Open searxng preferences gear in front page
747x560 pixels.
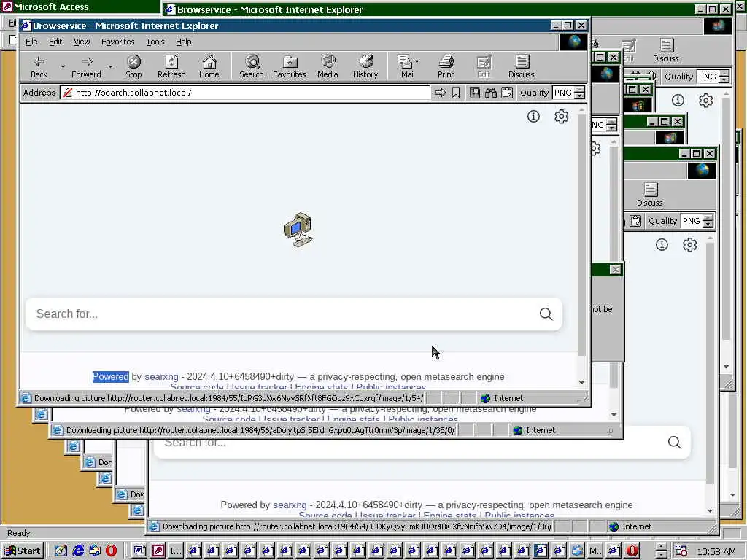point(561,116)
